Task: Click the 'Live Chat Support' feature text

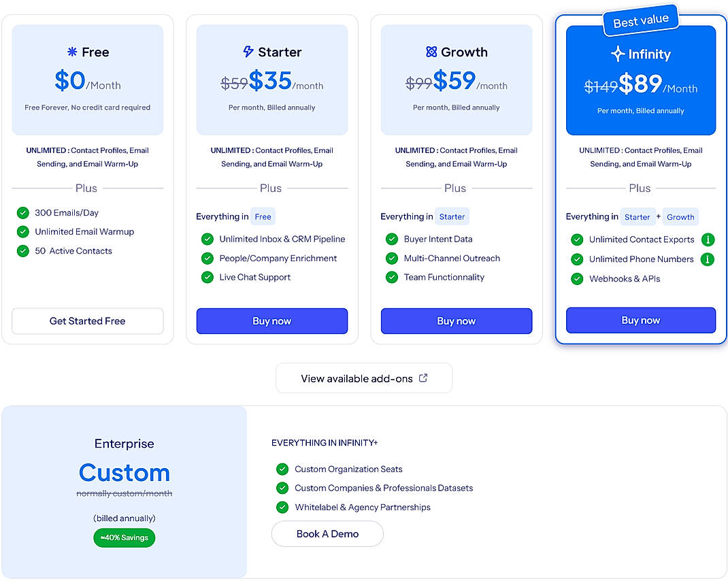Action: 255,278
